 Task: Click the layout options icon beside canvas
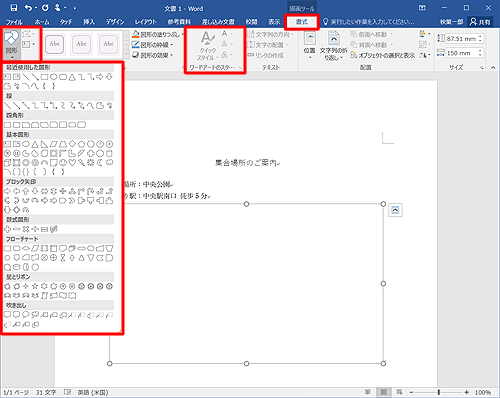395,210
